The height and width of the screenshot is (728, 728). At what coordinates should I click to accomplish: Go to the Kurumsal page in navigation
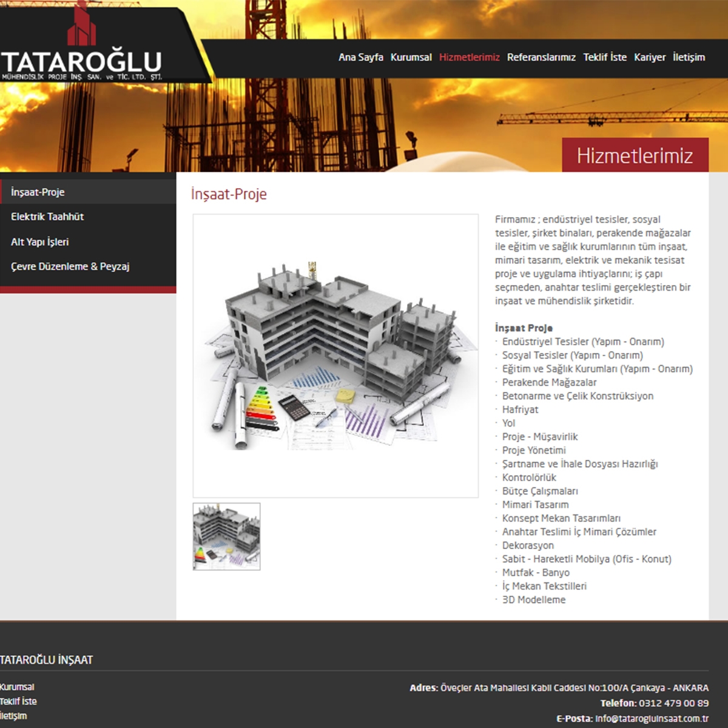[x=411, y=57]
